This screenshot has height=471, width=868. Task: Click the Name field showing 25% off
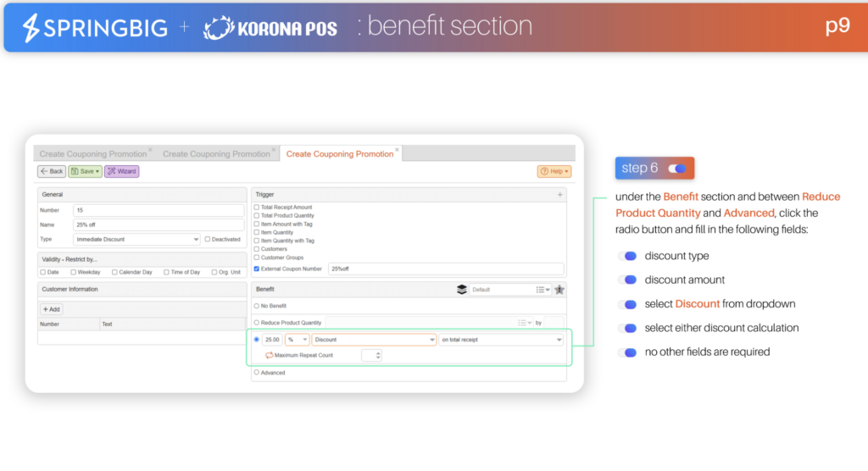click(159, 224)
